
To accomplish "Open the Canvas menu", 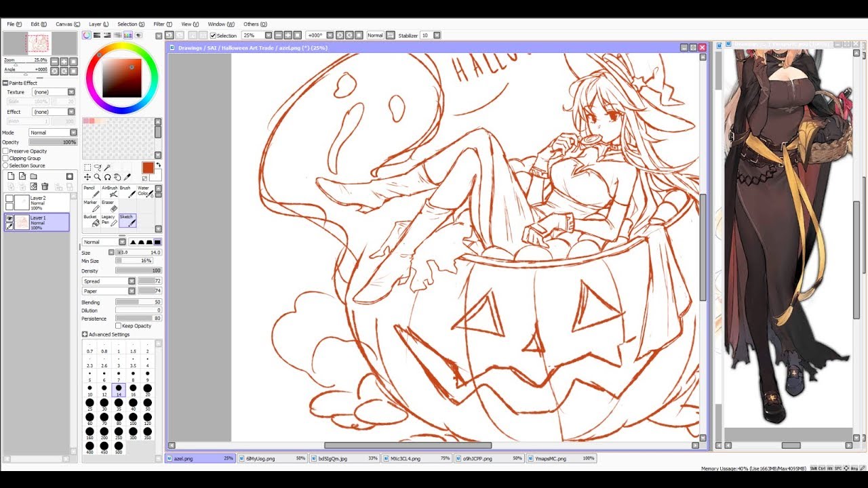I will [68, 24].
